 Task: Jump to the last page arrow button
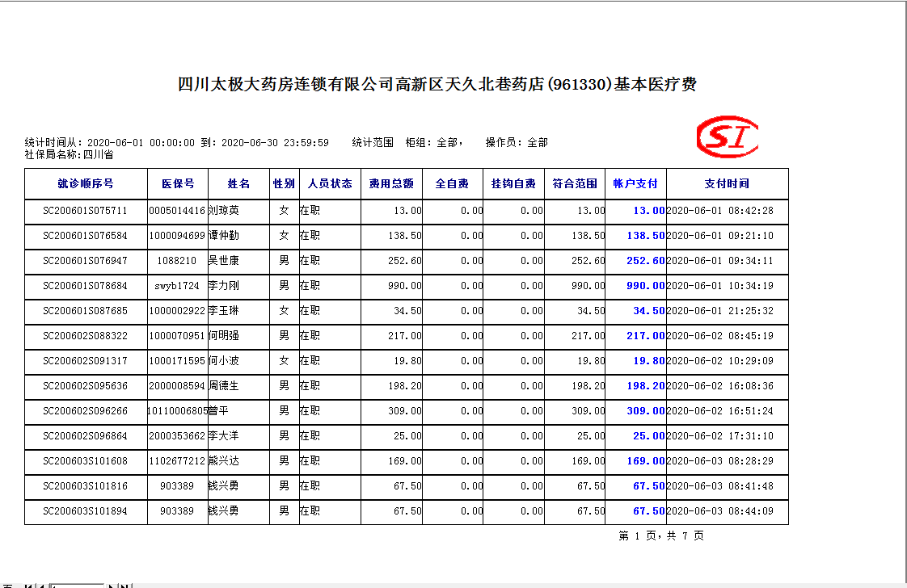pos(125,586)
